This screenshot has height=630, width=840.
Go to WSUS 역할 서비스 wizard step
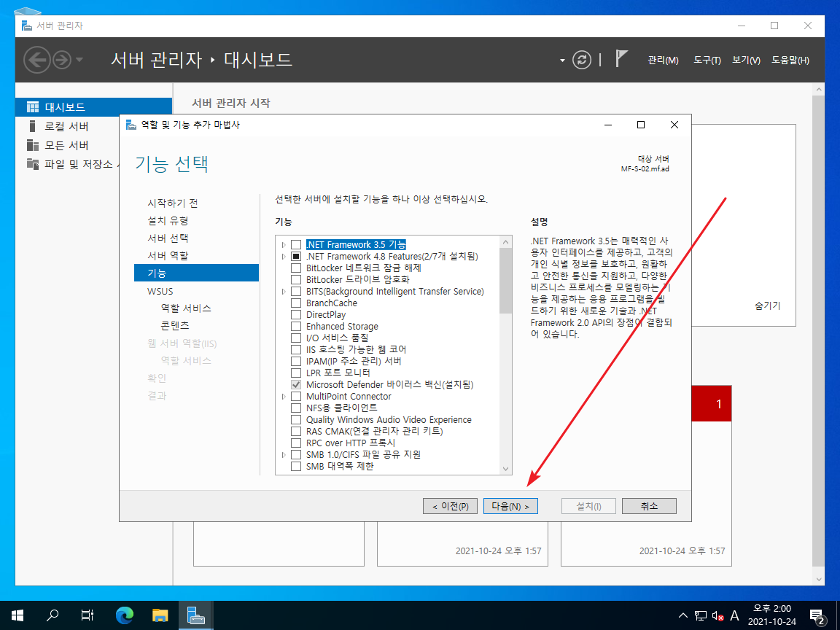186,308
